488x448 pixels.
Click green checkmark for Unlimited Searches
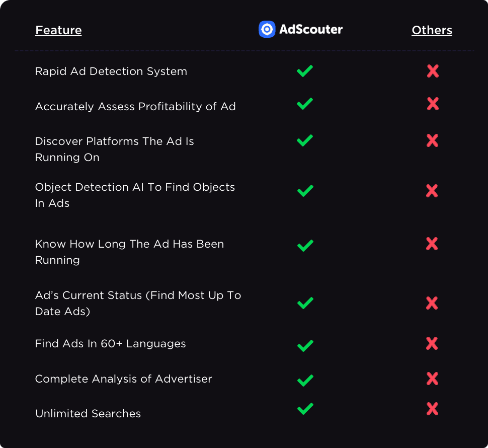(x=305, y=409)
